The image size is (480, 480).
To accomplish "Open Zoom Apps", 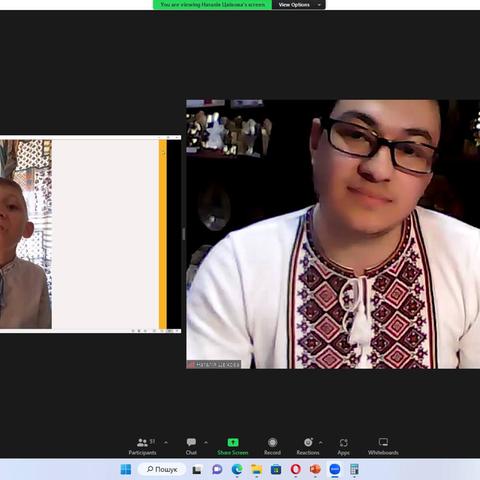I will pyautogui.click(x=343, y=446).
